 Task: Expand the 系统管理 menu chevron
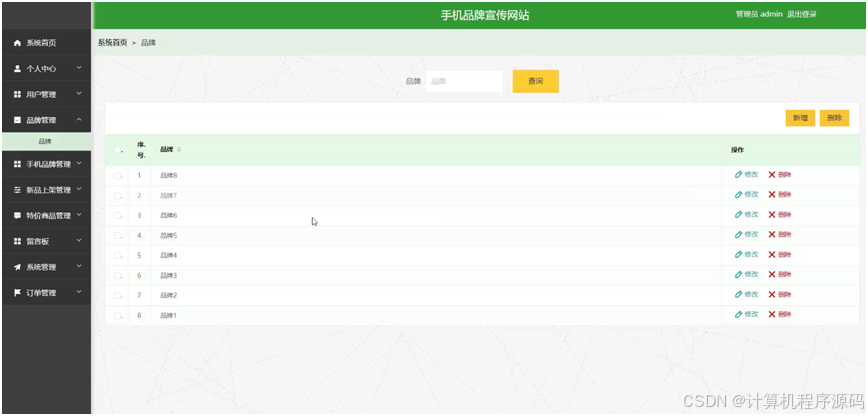click(79, 266)
